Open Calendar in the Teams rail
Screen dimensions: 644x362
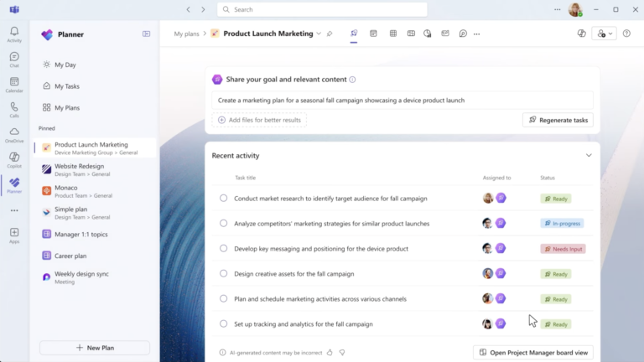tap(14, 85)
